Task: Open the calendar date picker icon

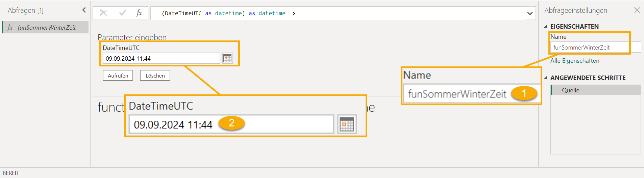Action: coord(227,58)
